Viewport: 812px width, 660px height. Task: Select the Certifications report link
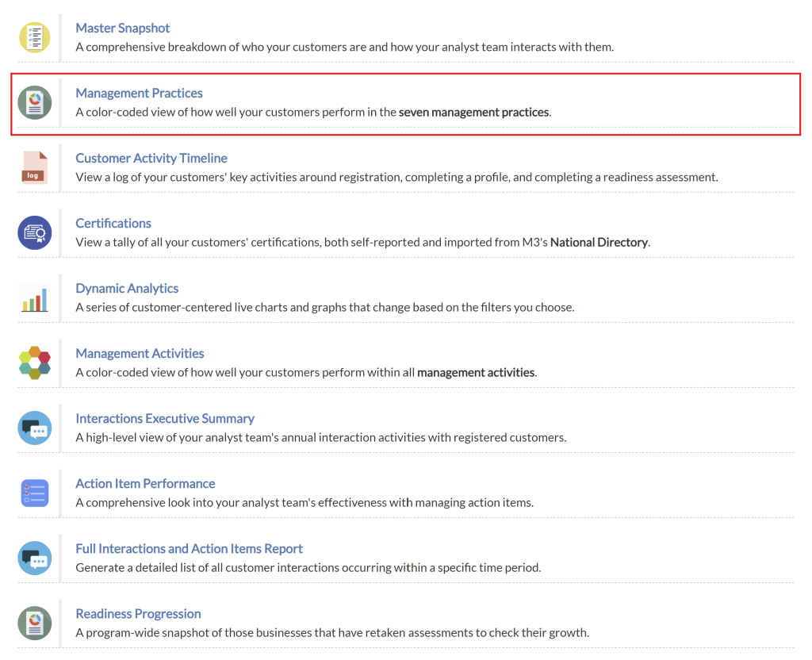click(113, 223)
